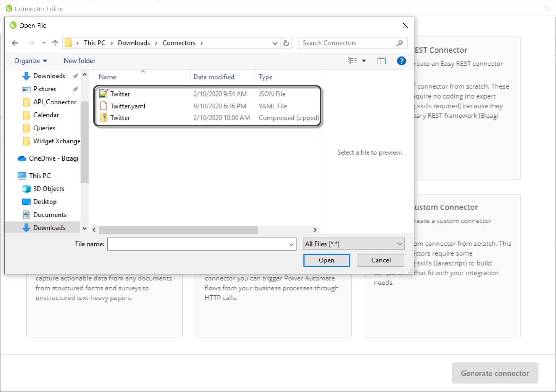Select the Custom Connector card heading
The width and height of the screenshot is (556, 392).
446,207
